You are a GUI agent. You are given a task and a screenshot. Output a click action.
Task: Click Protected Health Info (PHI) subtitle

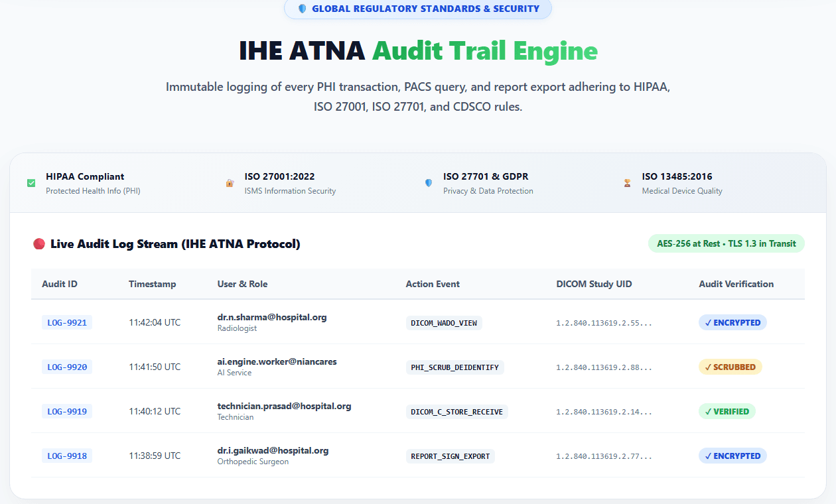coord(93,191)
